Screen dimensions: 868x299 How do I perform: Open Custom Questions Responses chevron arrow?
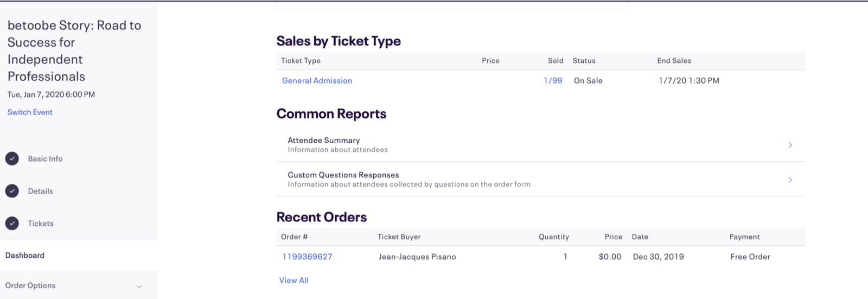point(790,180)
